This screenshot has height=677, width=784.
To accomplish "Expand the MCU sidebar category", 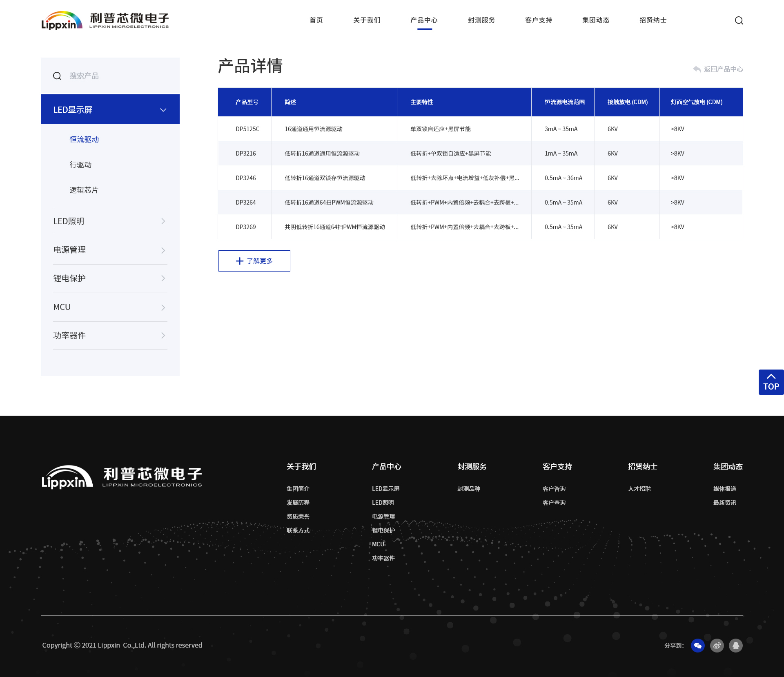I will (163, 307).
